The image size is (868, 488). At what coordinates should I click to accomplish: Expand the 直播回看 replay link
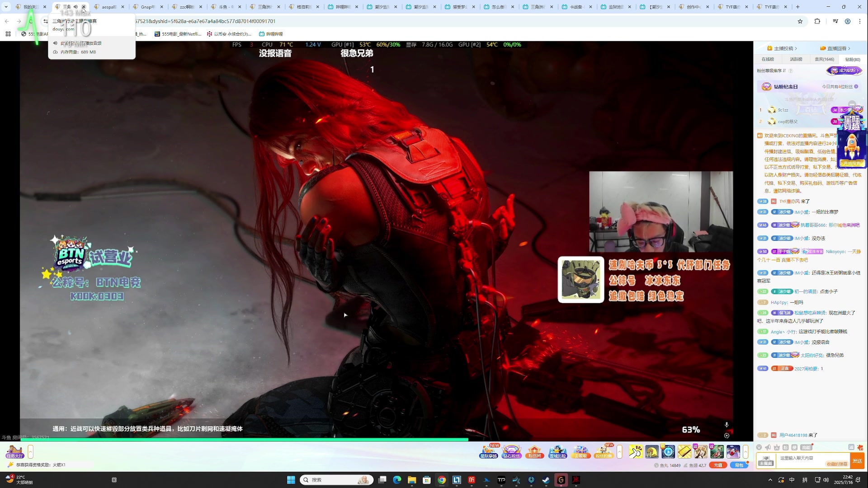coord(835,48)
